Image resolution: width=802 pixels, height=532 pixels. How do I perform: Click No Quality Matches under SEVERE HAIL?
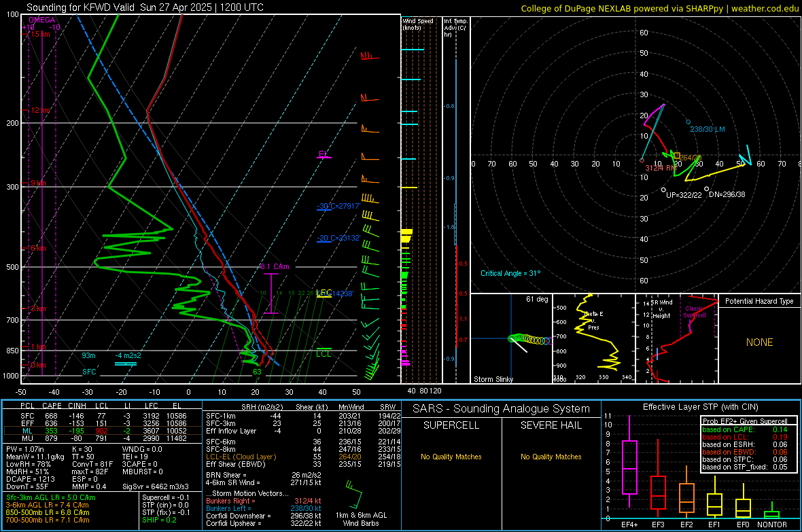(551, 457)
